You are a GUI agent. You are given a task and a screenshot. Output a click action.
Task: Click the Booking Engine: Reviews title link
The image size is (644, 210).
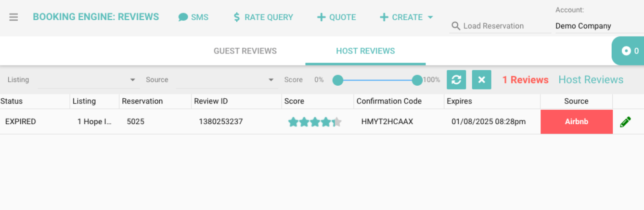click(x=96, y=17)
